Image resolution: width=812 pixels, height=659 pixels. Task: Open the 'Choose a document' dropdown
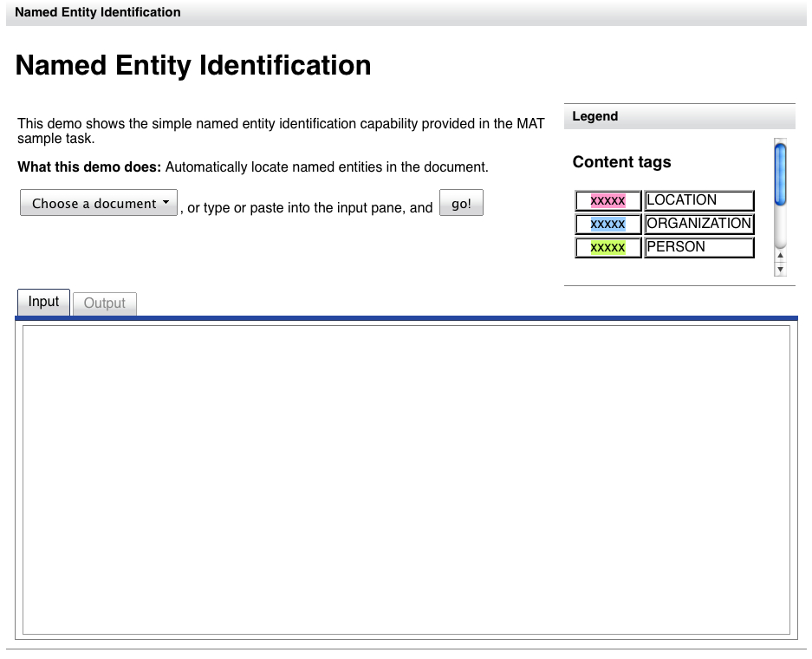pos(99,203)
